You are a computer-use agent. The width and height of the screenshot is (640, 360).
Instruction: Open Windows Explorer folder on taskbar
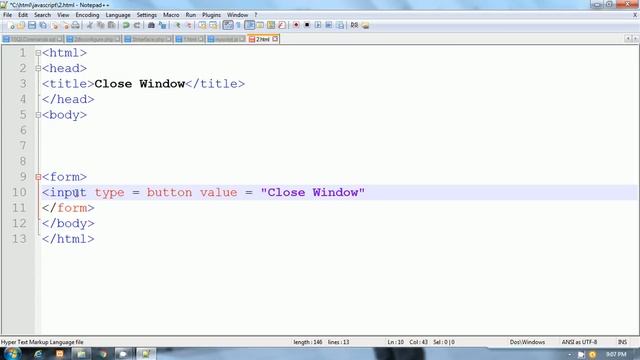pos(81,354)
